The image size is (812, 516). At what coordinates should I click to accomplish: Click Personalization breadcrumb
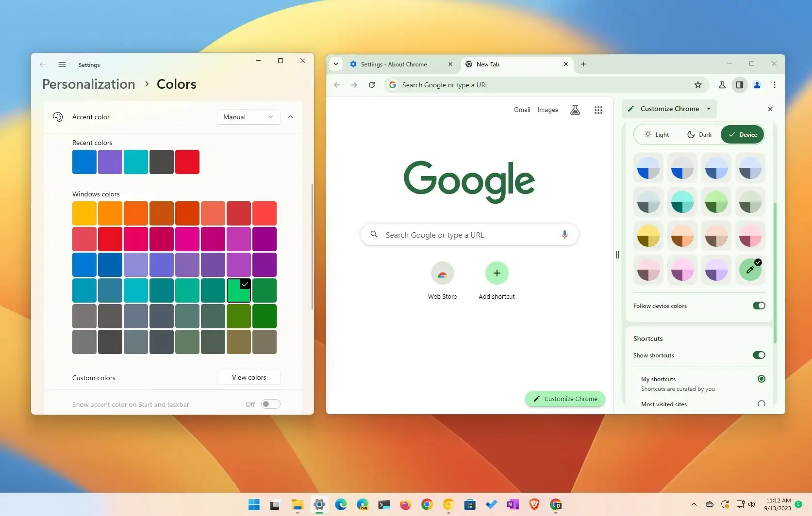(x=89, y=84)
